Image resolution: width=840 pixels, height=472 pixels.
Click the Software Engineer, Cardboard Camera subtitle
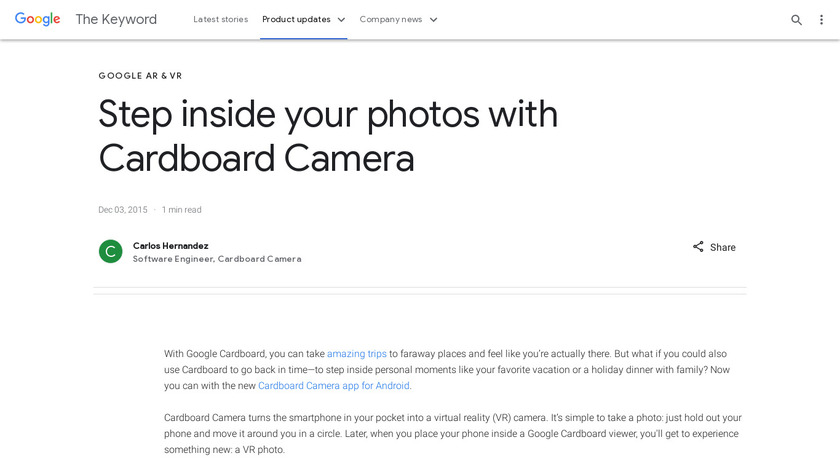pos(217,259)
